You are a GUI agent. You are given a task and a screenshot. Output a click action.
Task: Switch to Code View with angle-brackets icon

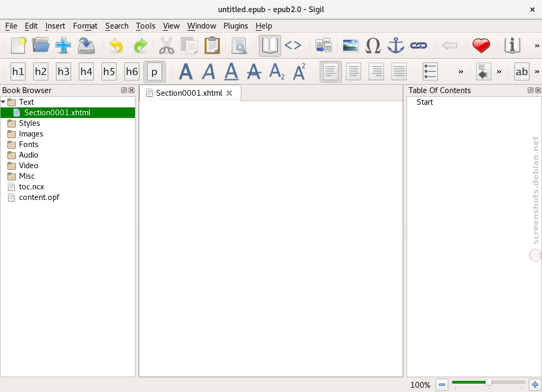pyautogui.click(x=293, y=45)
